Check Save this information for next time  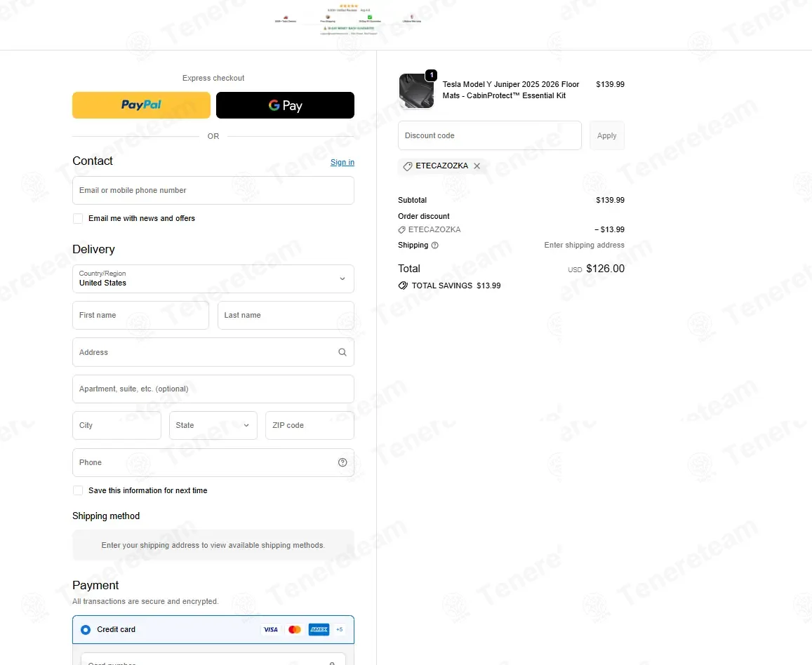[78, 490]
